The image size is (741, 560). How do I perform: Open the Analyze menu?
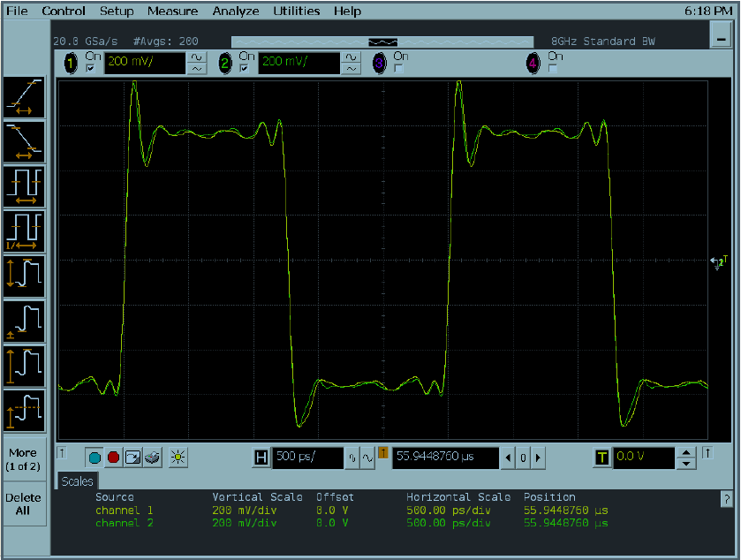click(x=236, y=11)
